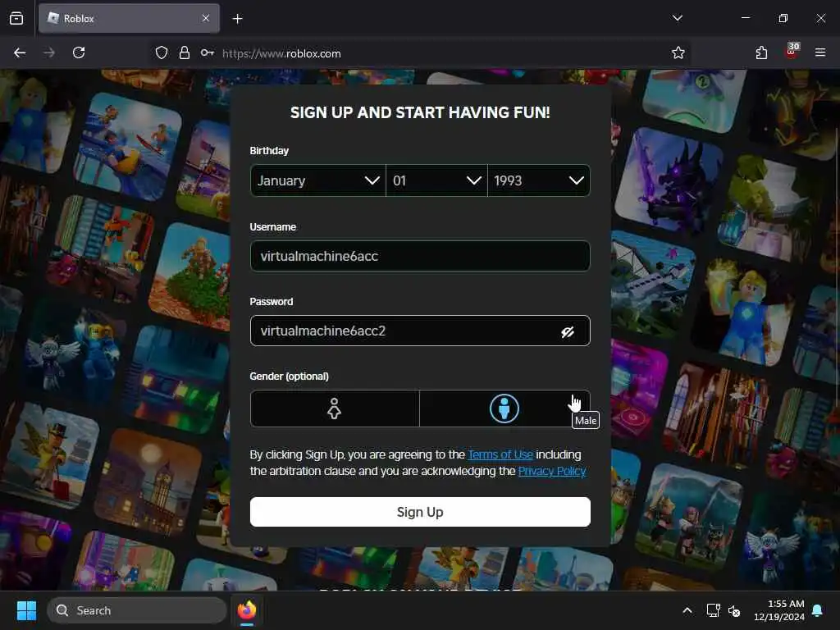Click the surfing game thumbnail at top left
This screenshot has height=630, width=840.
click(127, 146)
